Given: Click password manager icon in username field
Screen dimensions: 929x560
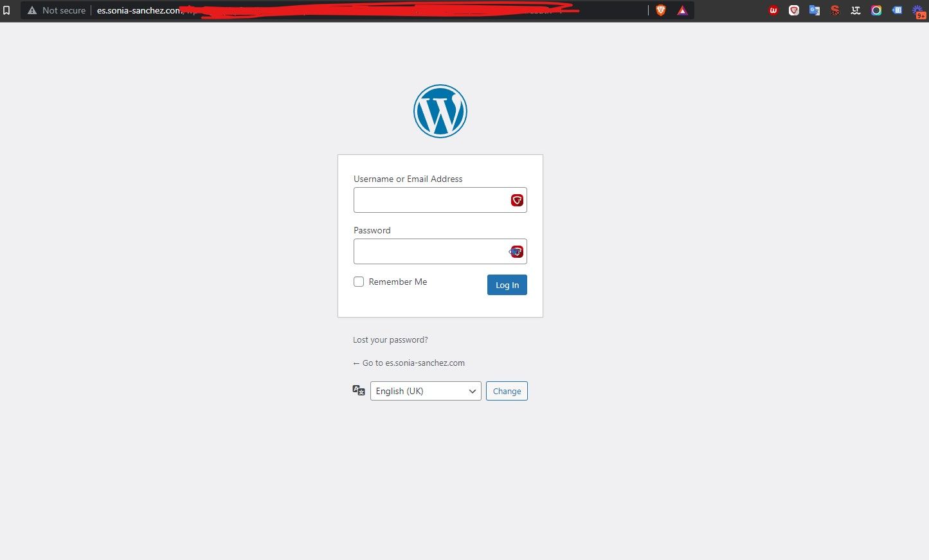Looking at the screenshot, I should tap(517, 200).
